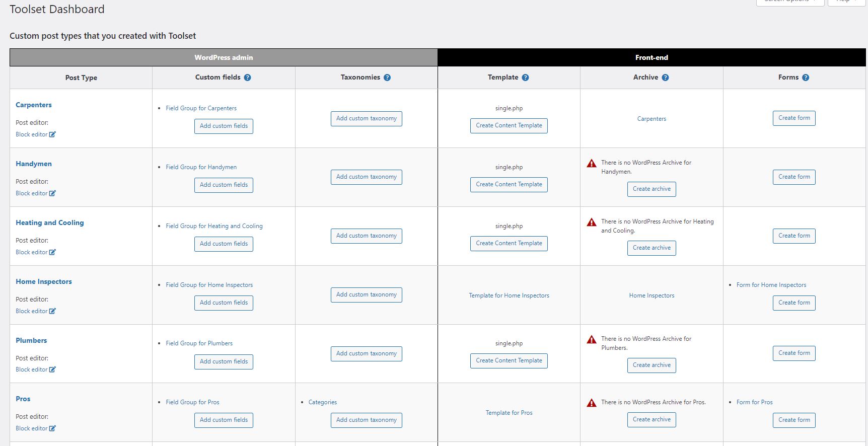Image resolution: width=868 pixels, height=446 pixels.
Task: Open Form for Pros
Action: 754,402
